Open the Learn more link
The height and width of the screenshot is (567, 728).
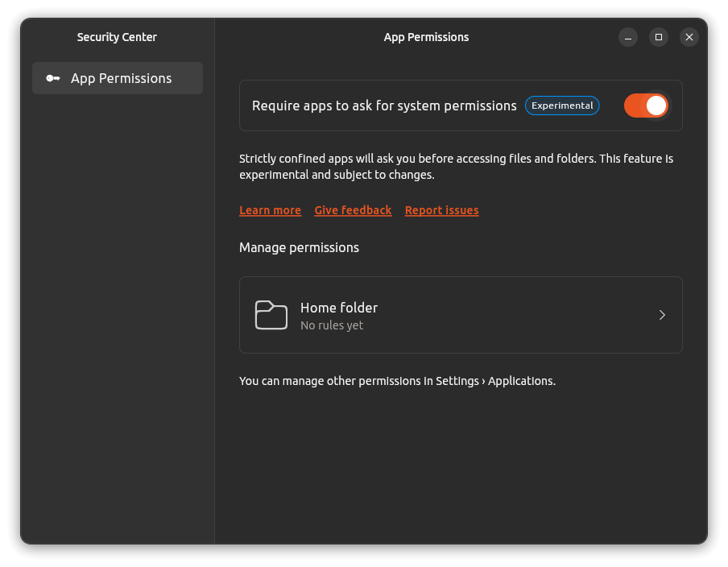(x=270, y=210)
